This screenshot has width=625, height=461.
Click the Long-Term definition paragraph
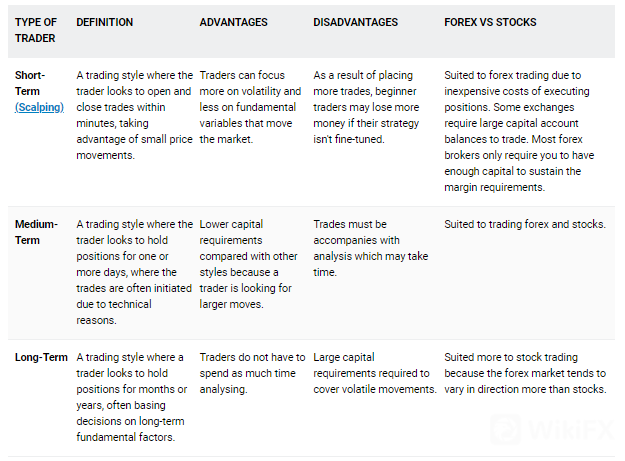coord(134,397)
